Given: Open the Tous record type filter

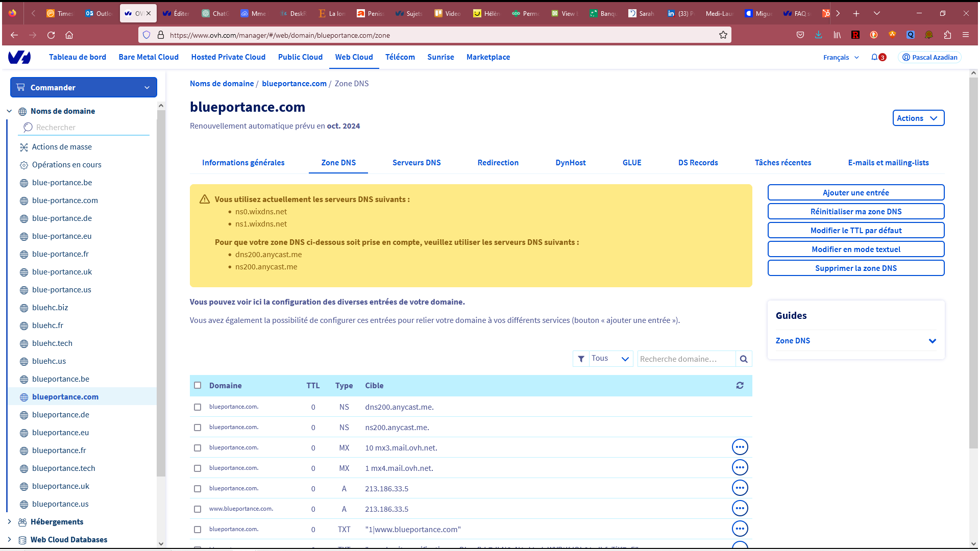Looking at the screenshot, I should coord(610,359).
